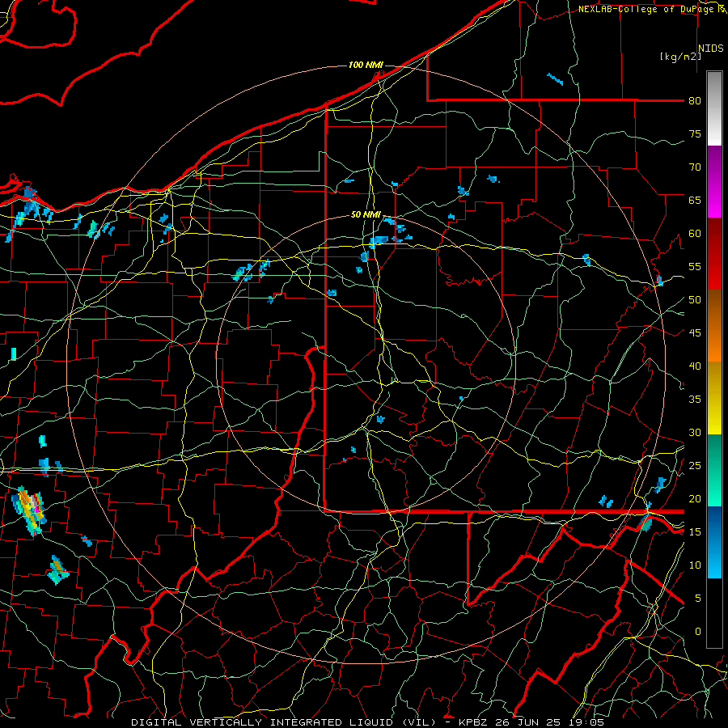Click the legend value 75
728x728 pixels.
click(695, 134)
